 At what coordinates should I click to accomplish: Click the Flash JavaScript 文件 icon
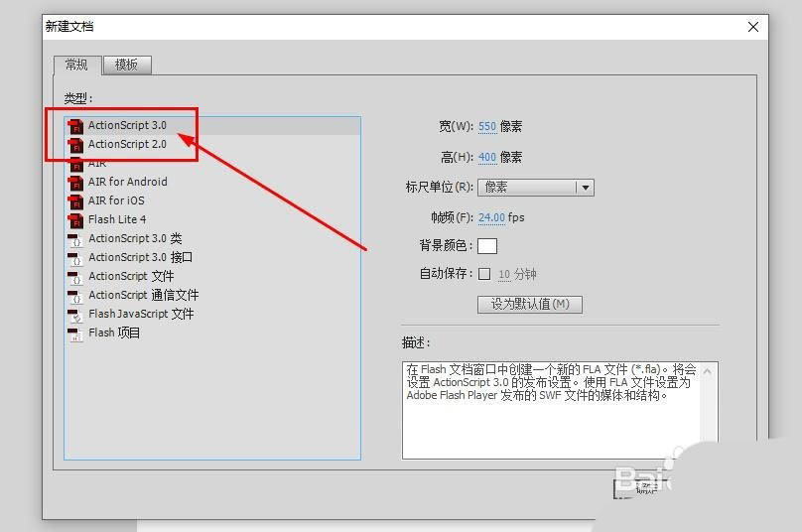[x=75, y=315]
